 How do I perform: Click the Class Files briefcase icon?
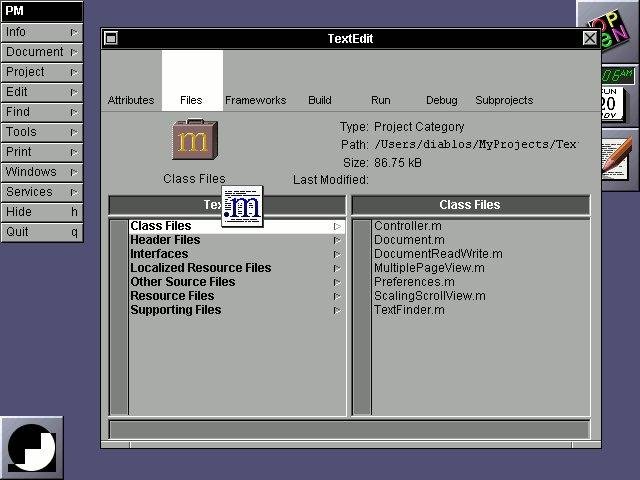click(195, 139)
